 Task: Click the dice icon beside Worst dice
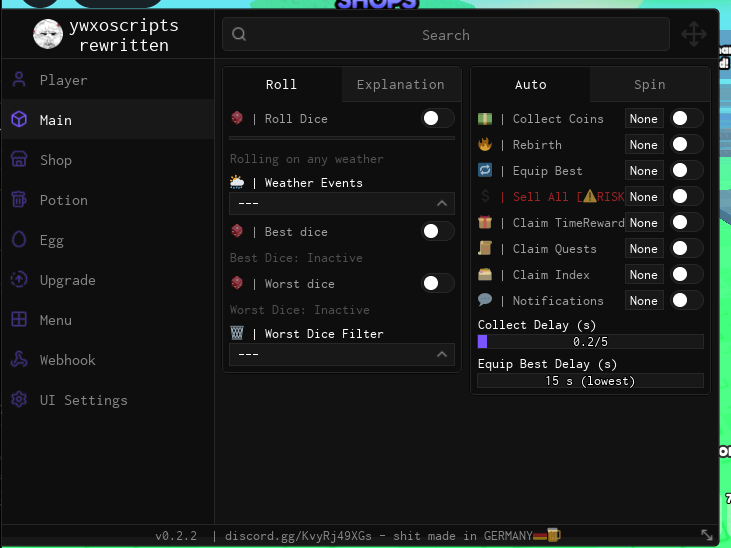click(237, 283)
